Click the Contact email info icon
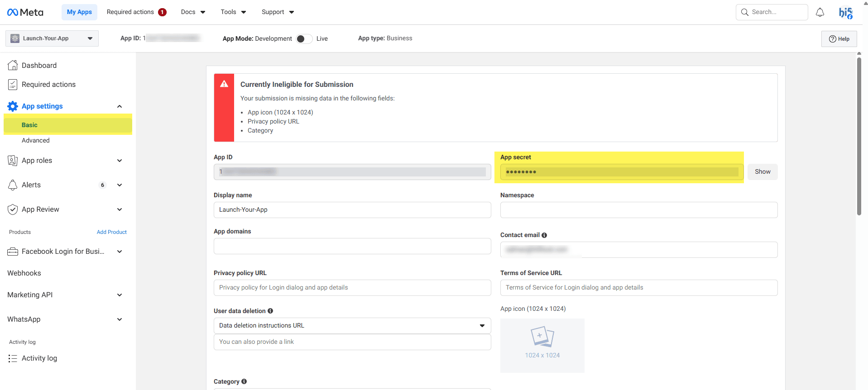 tap(544, 235)
